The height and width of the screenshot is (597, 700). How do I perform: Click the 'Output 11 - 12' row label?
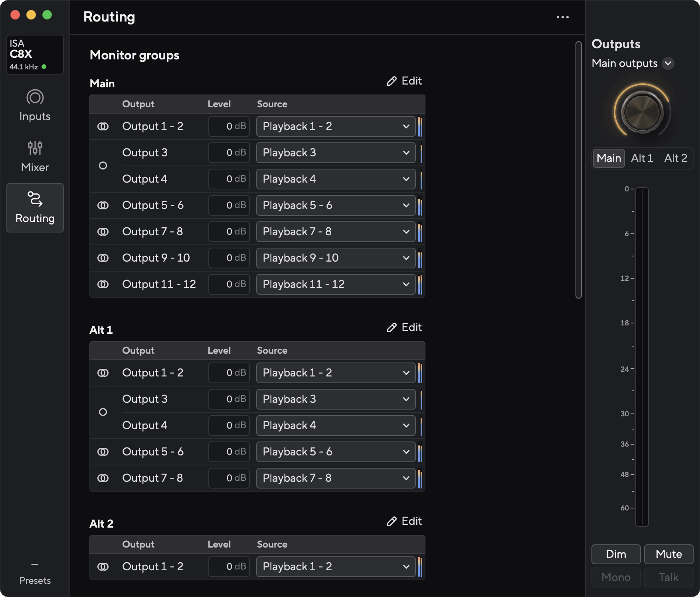159,284
